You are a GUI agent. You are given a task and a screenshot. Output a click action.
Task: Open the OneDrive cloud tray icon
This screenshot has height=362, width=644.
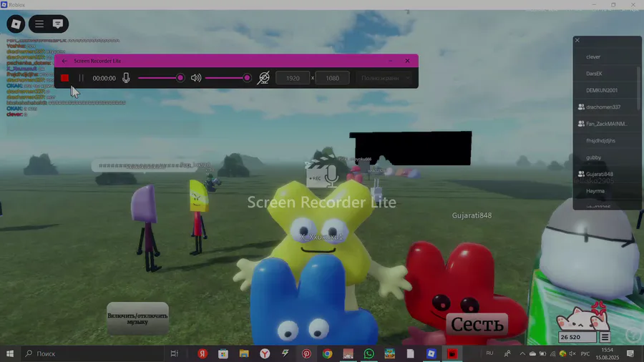click(532, 353)
